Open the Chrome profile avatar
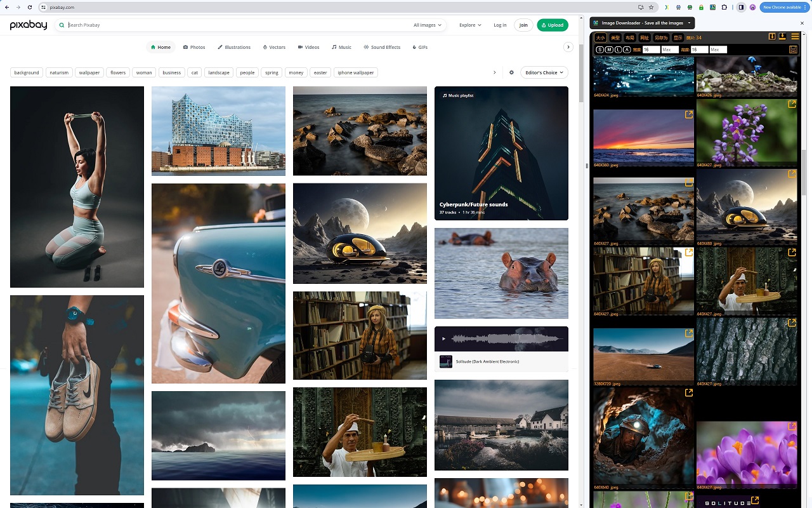This screenshot has height=508, width=812. click(x=752, y=7)
